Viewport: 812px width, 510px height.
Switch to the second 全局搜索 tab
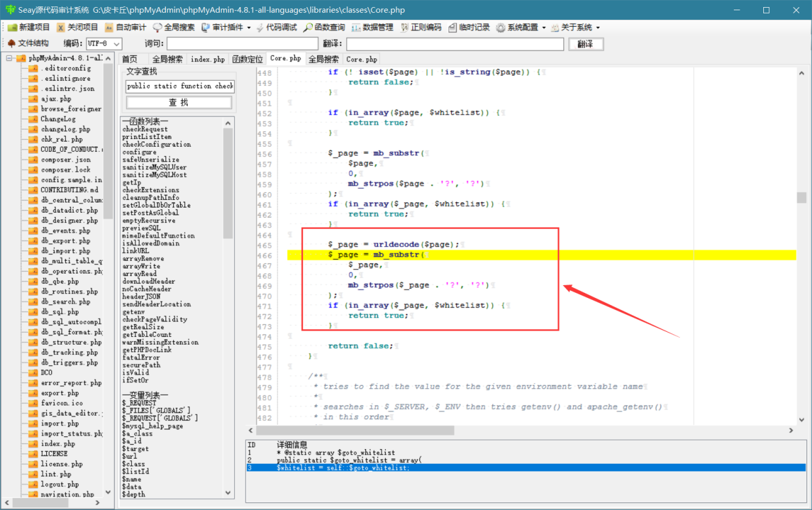pyautogui.click(x=324, y=59)
